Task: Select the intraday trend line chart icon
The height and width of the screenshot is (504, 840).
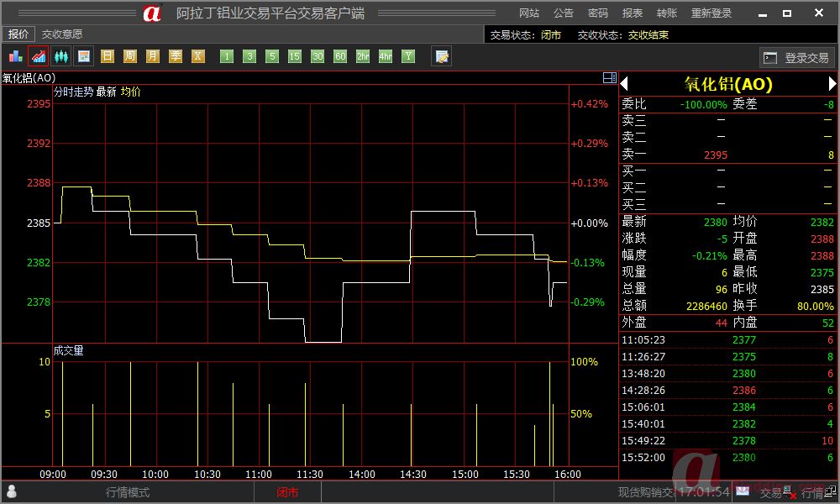Action: point(39,56)
